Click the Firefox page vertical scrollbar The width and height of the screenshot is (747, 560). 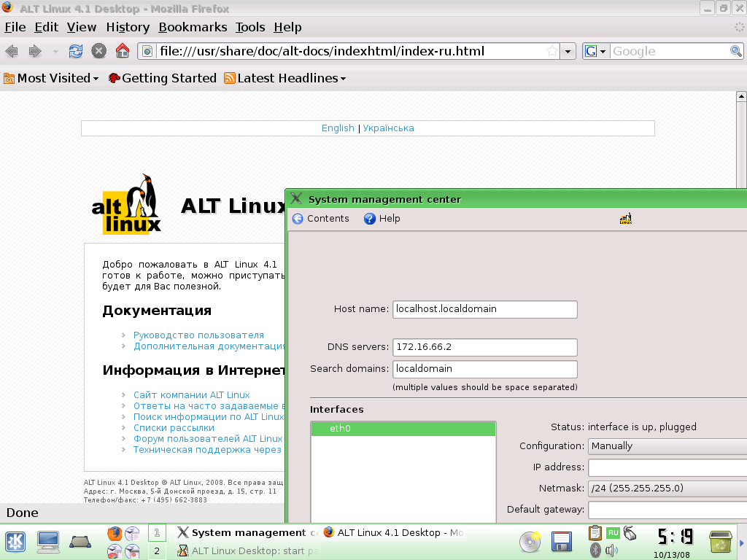pos(741,292)
